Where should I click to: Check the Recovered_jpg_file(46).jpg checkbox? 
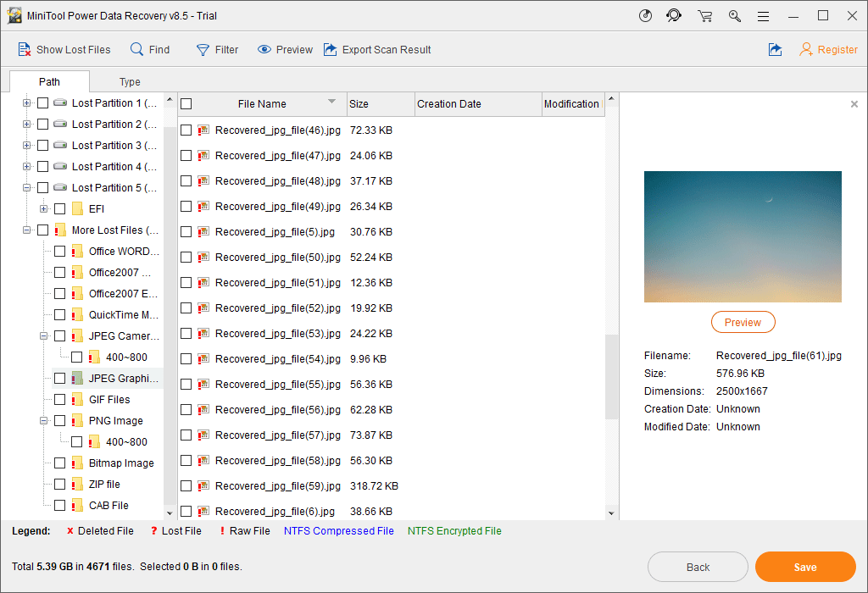coord(187,130)
